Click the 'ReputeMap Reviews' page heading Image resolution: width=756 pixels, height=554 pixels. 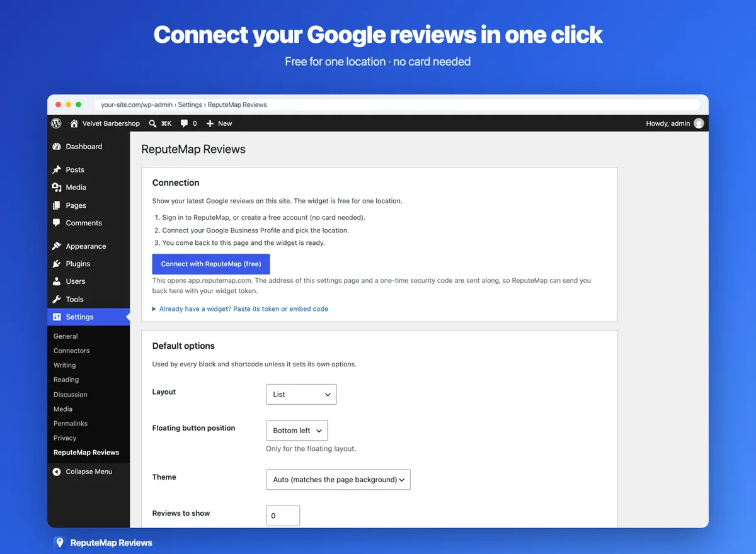click(193, 149)
